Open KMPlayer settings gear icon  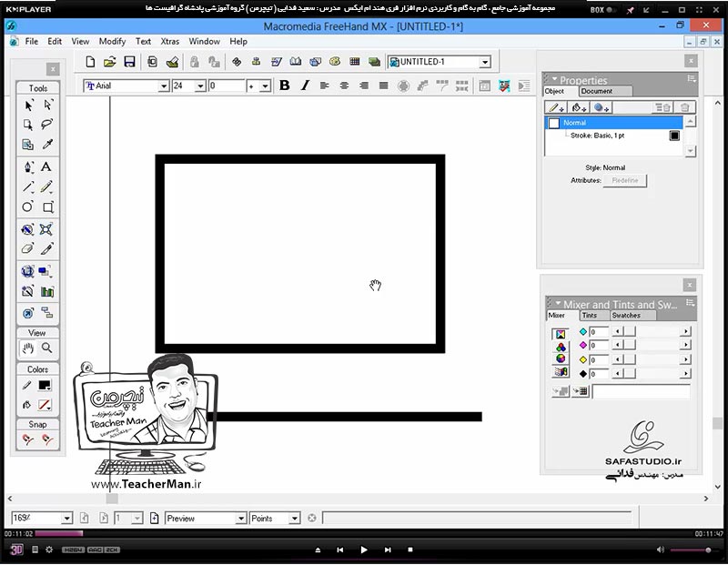49,550
